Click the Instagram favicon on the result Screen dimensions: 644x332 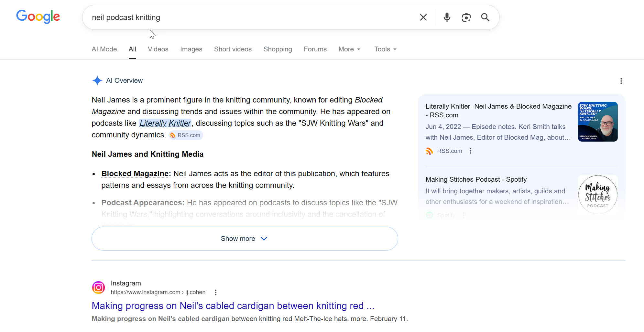tap(98, 287)
